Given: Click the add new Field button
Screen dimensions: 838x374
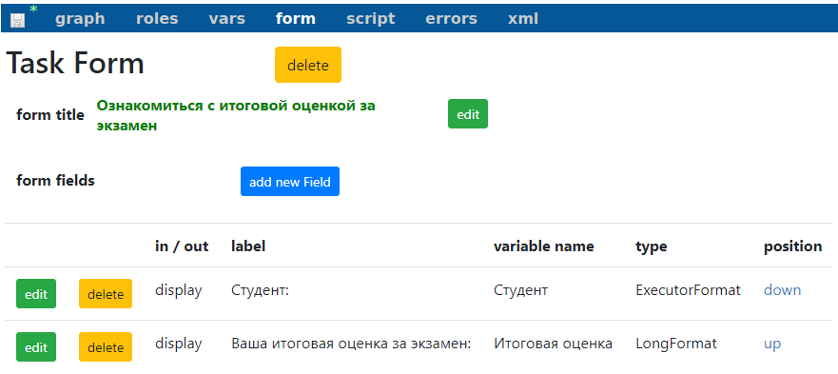Looking at the screenshot, I should (290, 182).
